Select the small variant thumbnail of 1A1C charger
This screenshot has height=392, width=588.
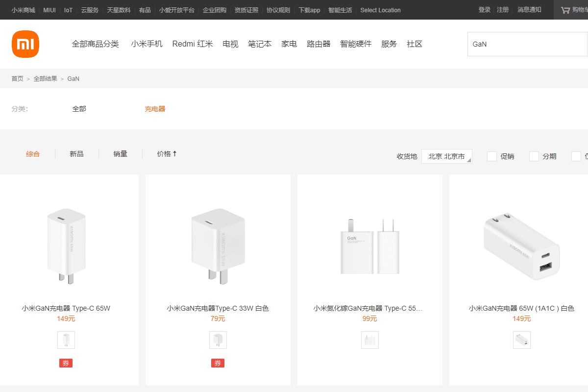pos(522,340)
